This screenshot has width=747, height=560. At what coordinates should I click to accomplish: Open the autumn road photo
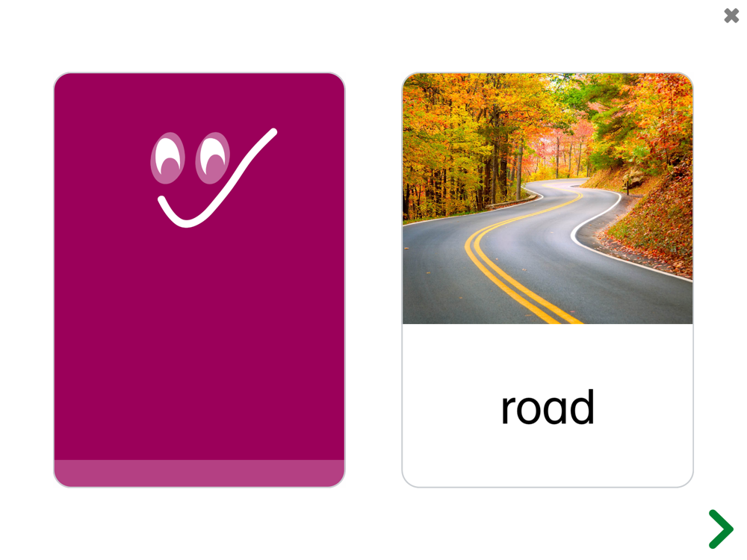pos(548,199)
